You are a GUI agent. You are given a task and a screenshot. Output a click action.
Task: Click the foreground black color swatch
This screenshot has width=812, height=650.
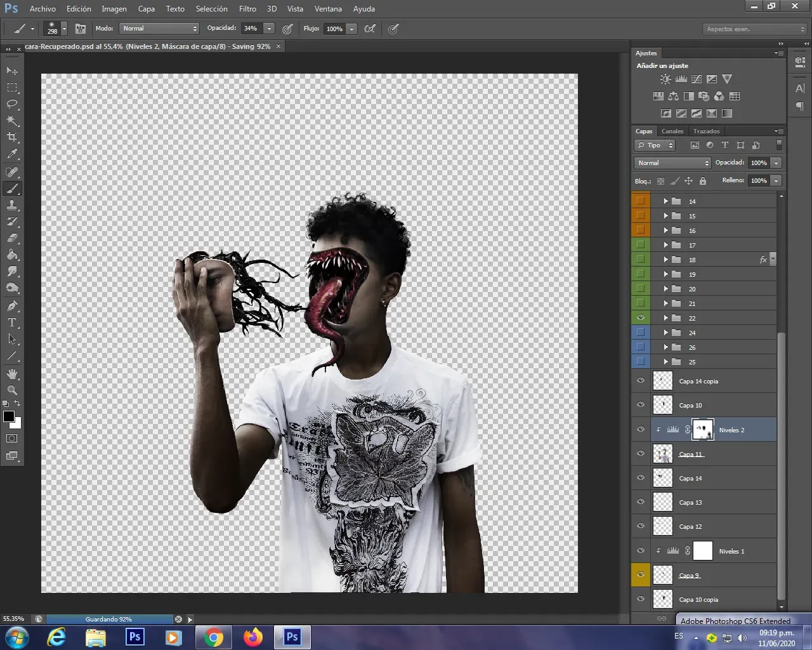9,416
